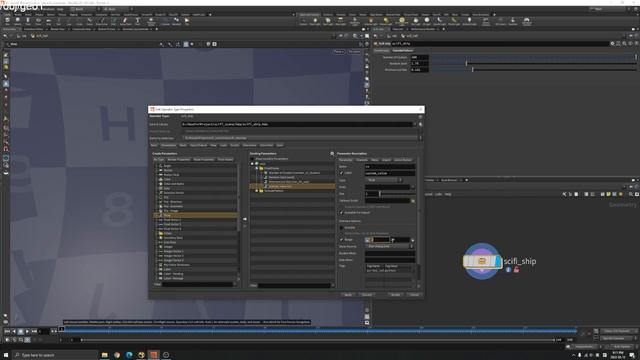Toggle Show Invisible Parameters checkbox
Image resolution: width=640 pixels, height=360 pixels.
coord(252,159)
